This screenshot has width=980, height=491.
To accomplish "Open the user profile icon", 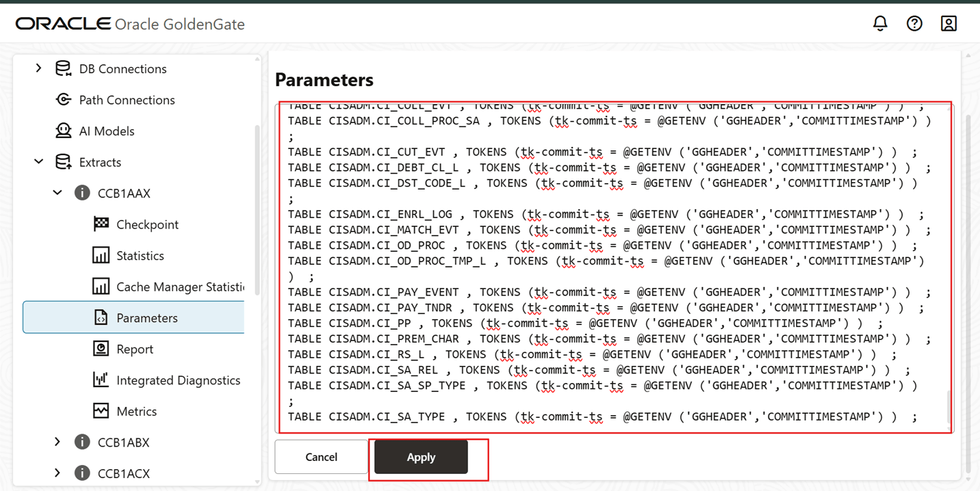I will pos(949,23).
